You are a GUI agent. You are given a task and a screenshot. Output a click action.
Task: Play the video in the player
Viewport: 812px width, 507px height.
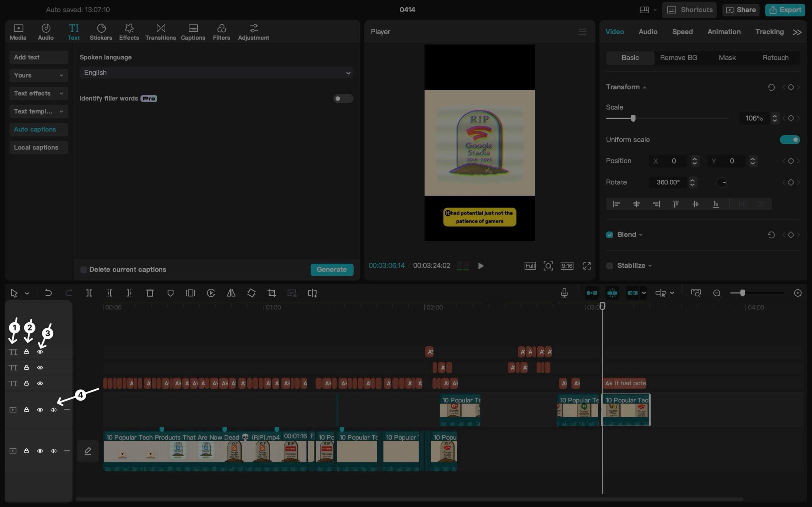pos(481,266)
